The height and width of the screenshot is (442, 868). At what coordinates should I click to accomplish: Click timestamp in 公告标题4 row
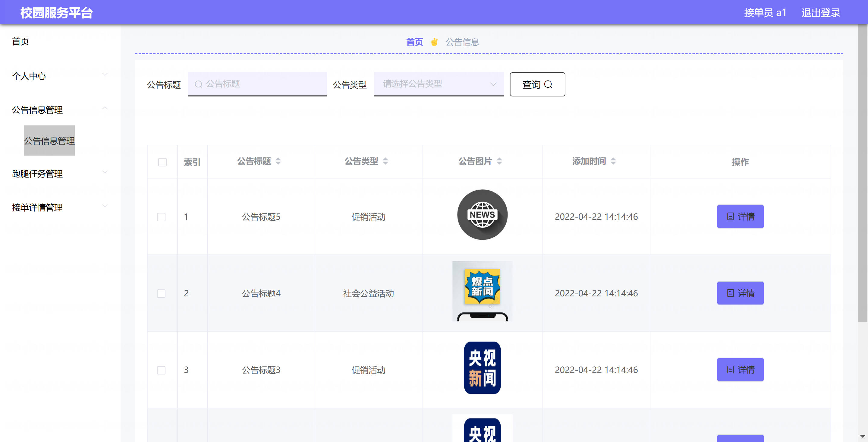coord(596,293)
